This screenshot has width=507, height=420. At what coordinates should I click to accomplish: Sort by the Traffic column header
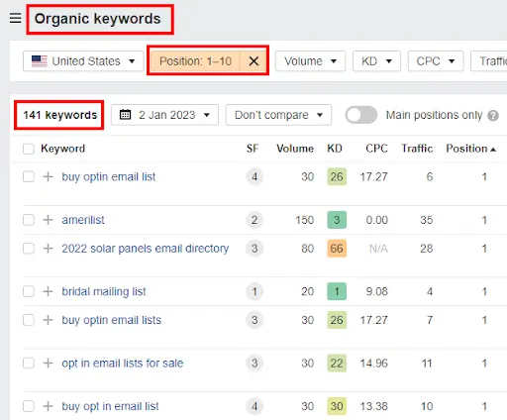(417, 149)
